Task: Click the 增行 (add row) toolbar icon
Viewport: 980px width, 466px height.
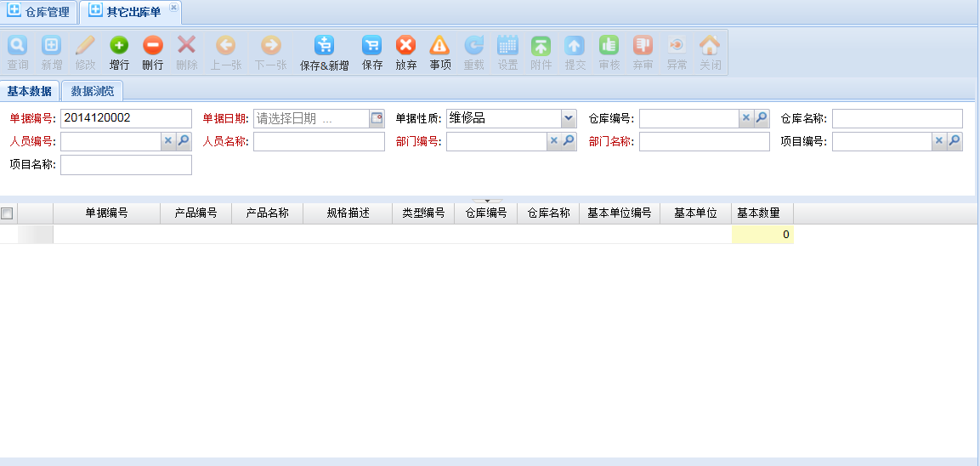Action: (119, 46)
